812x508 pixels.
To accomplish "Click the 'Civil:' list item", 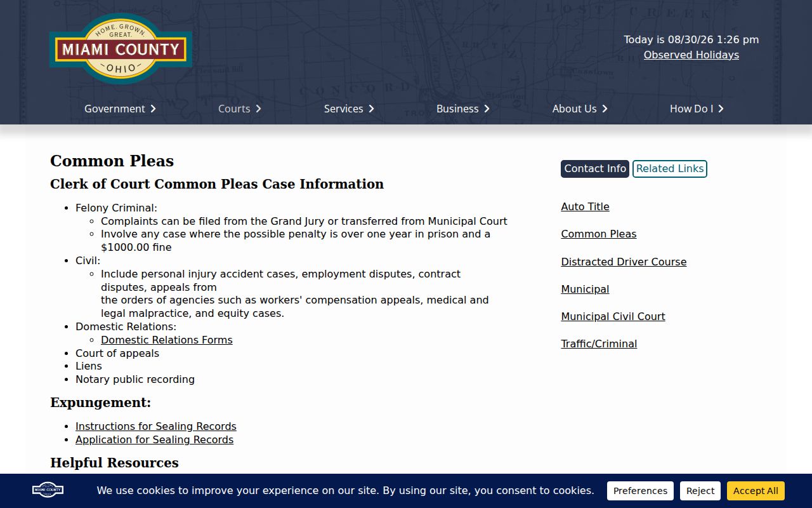I will (88, 260).
